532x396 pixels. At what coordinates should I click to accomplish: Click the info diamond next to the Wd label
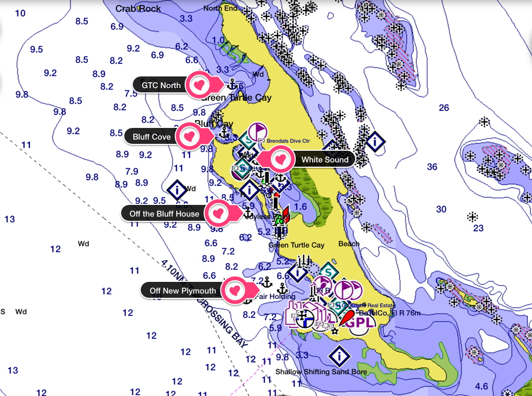[177, 190]
